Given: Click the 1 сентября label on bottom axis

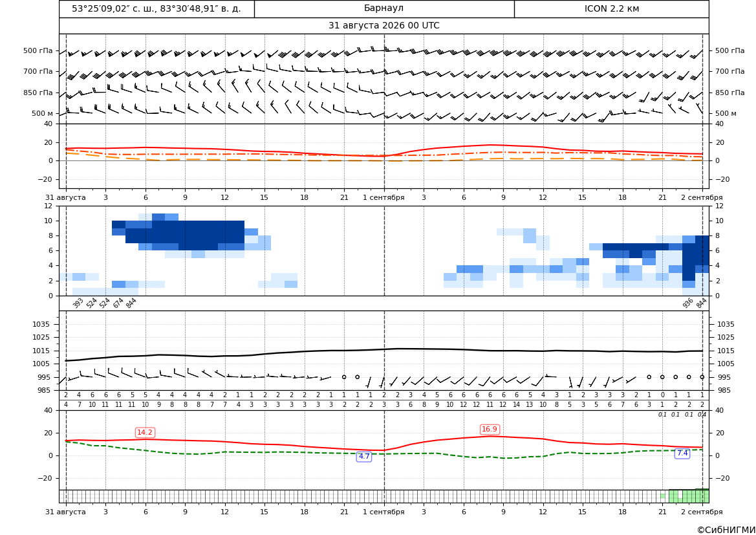Looking at the screenshot, I should click(x=383, y=512).
